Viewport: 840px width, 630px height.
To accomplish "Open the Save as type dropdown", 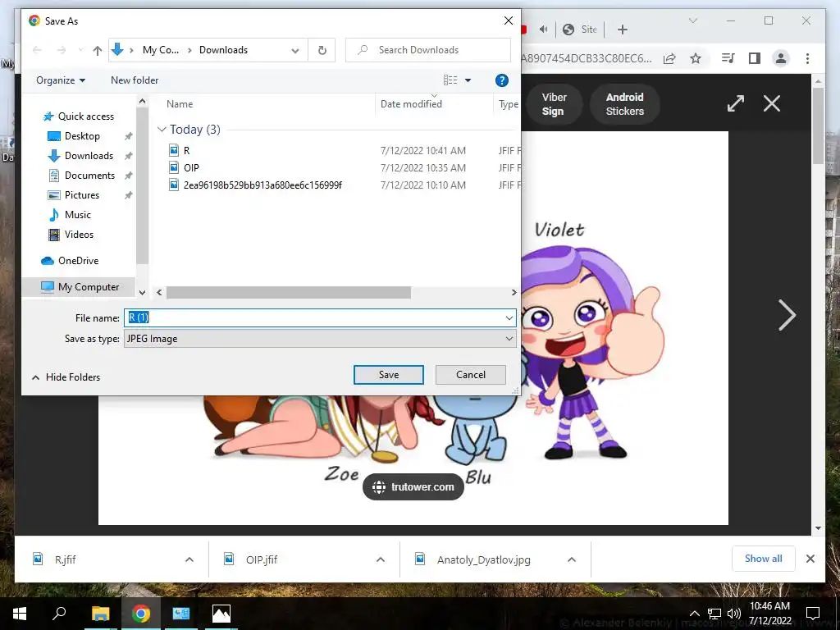I will 320,339.
